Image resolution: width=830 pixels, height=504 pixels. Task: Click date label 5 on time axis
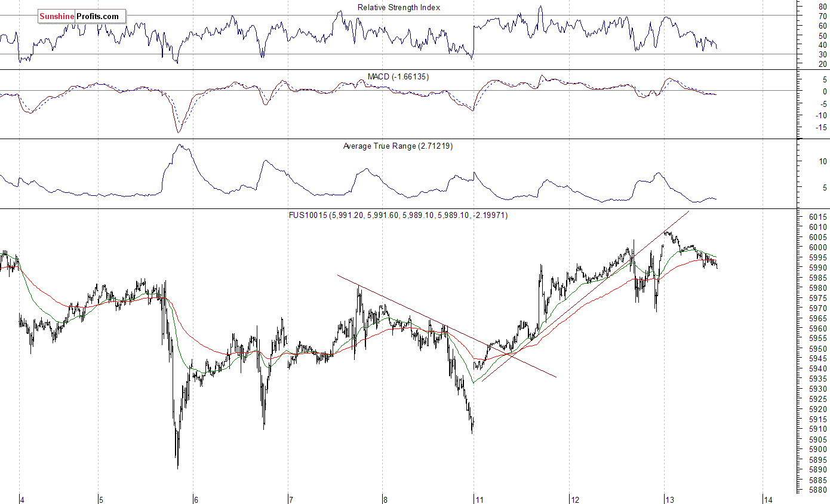(101, 499)
